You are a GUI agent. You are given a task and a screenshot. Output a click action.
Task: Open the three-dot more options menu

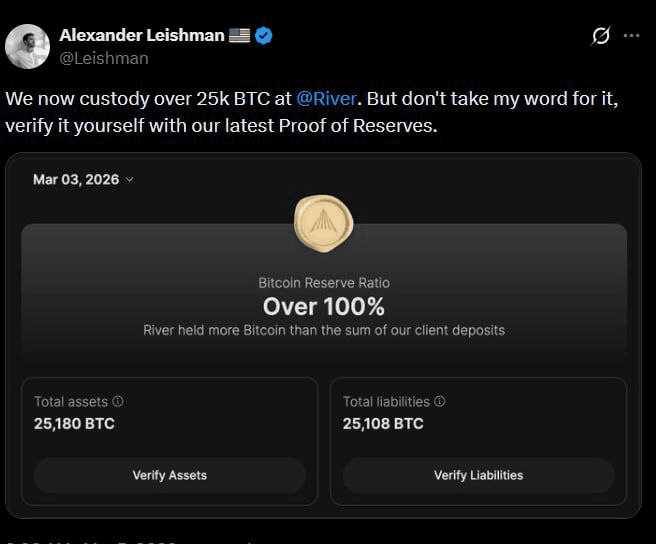point(631,36)
